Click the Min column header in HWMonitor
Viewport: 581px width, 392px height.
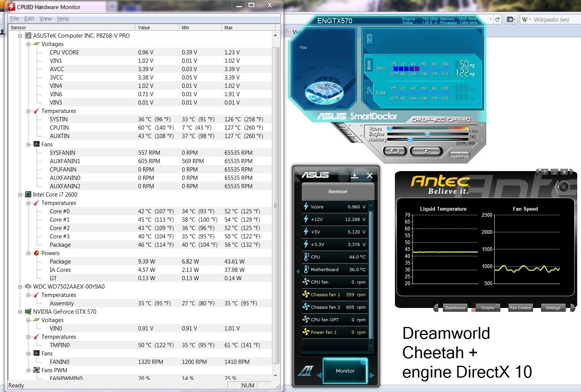coord(200,27)
